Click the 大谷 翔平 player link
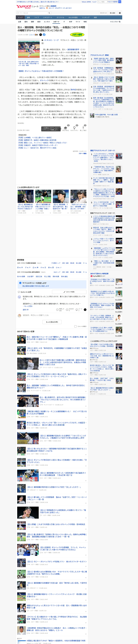This screenshot has width=138, height=644. click(x=30, y=276)
